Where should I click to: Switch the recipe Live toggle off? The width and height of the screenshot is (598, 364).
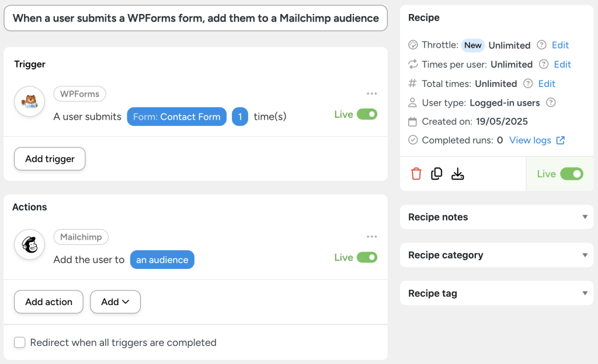(x=569, y=173)
